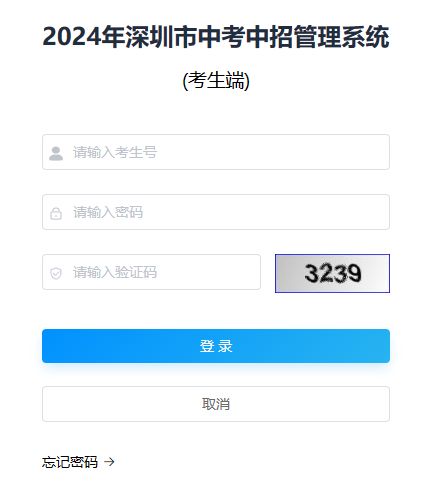Image resolution: width=436 pixels, height=496 pixels.
Task: Click the placeholder text 请输入考生号
Action: (115, 152)
